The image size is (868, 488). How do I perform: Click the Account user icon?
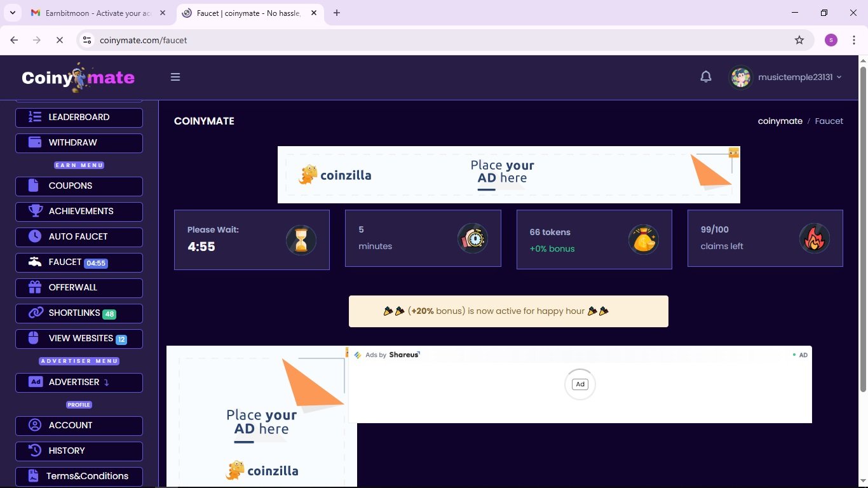[x=36, y=425]
